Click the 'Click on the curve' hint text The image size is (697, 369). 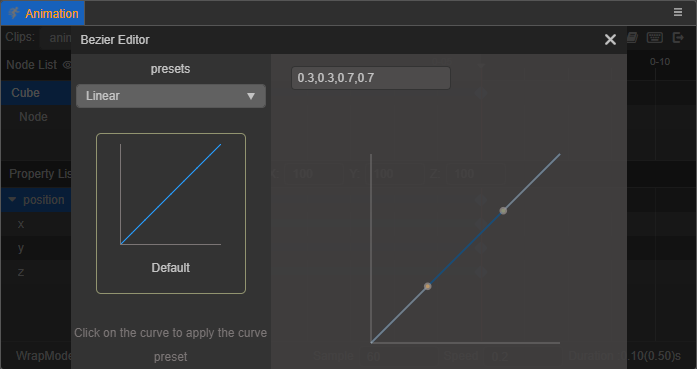171,345
